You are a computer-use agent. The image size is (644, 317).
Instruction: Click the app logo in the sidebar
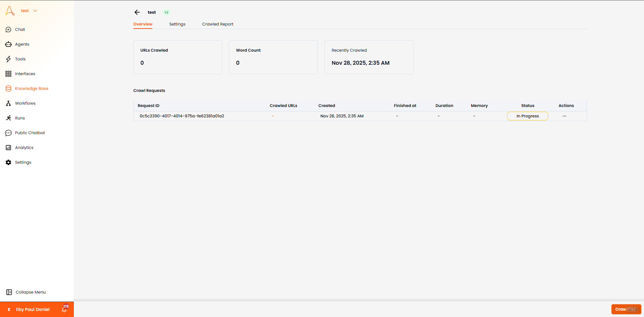[x=10, y=11]
